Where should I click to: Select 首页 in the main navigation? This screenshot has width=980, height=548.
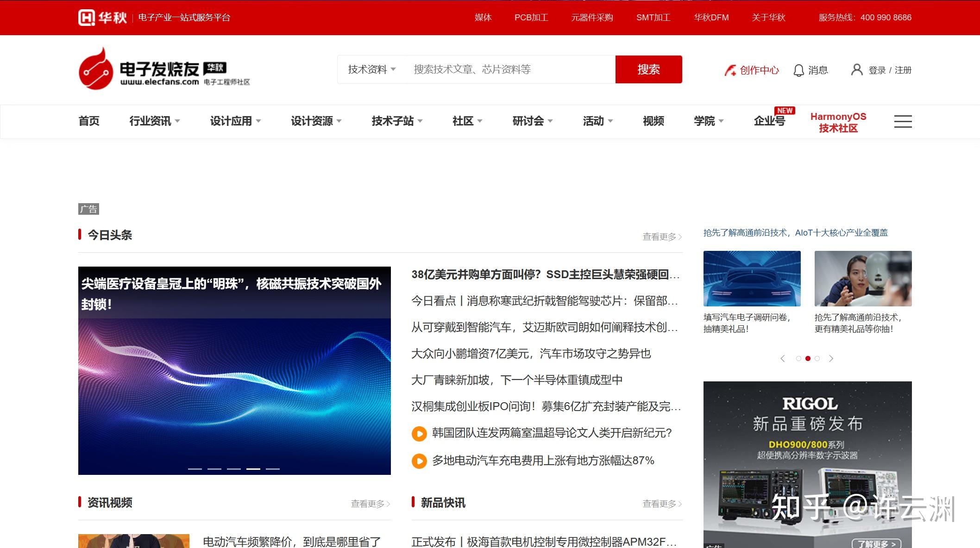point(89,121)
